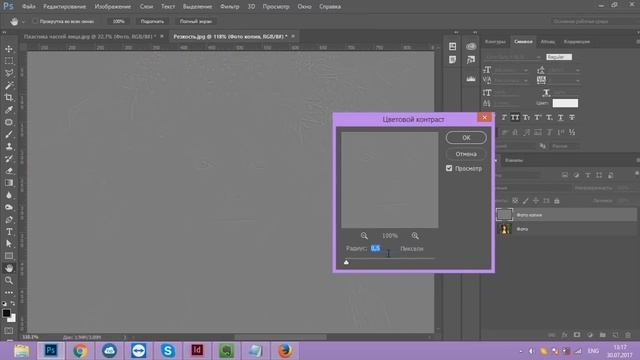Toggle All Caps text style

point(515,118)
